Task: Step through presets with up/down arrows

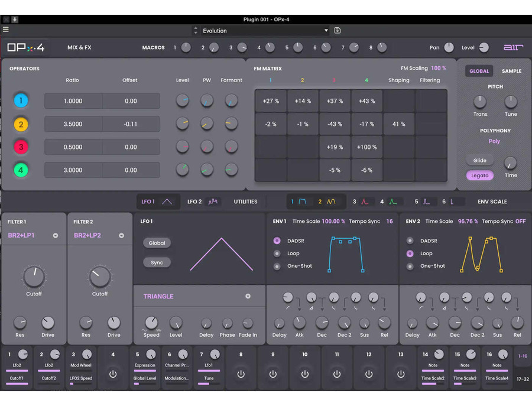Action: pyautogui.click(x=196, y=31)
